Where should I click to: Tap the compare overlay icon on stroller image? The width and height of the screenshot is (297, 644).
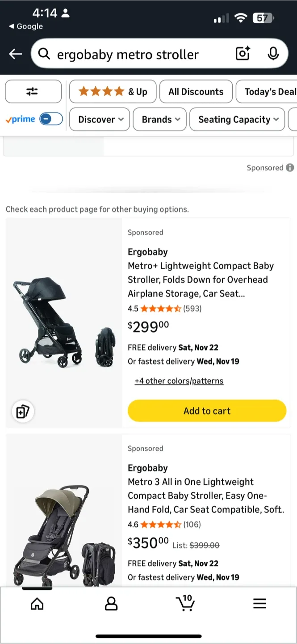point(23,411)
